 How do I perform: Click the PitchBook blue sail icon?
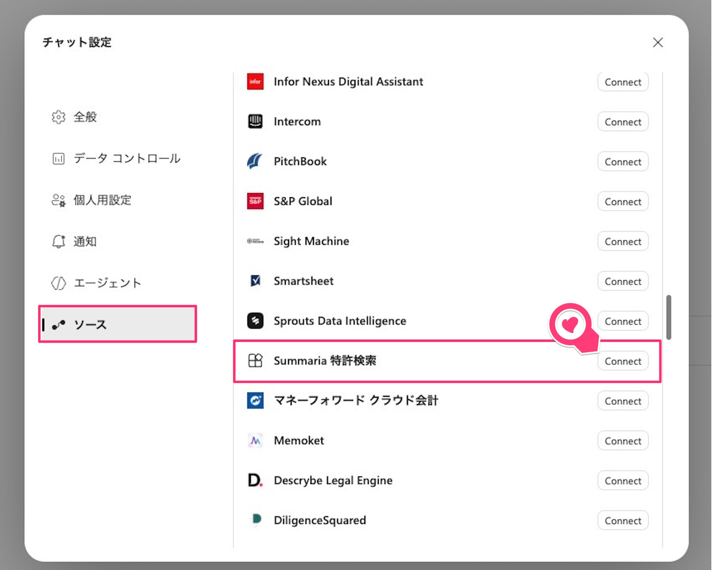point(255,161)
